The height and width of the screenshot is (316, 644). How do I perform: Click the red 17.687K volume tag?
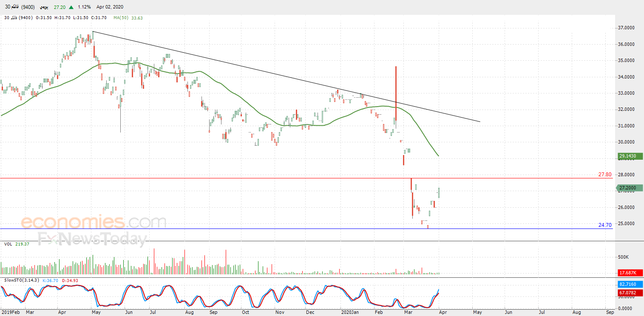coord(630,273)
